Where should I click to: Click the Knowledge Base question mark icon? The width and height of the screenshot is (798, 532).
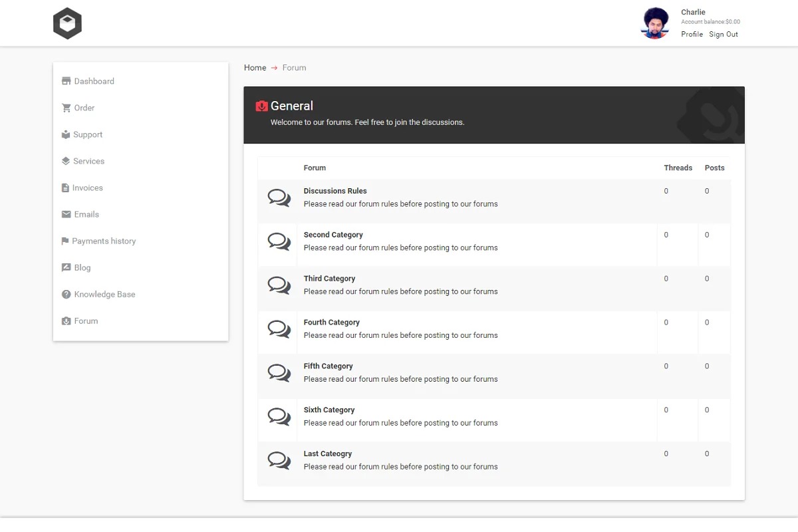66,294
